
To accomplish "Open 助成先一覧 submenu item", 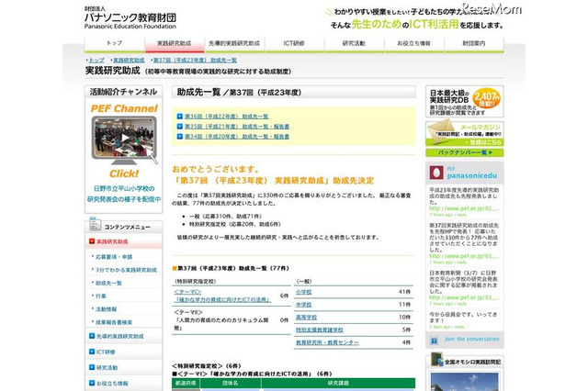I will click(108, 283).
